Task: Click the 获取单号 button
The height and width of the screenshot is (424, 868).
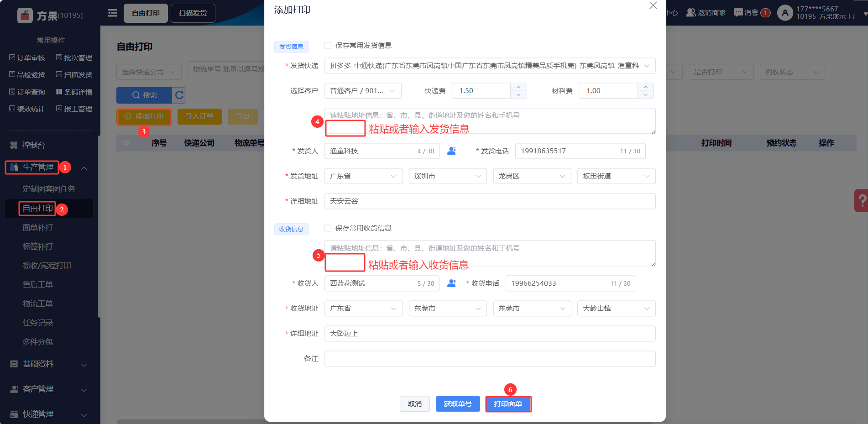Action: click(458, 404)
